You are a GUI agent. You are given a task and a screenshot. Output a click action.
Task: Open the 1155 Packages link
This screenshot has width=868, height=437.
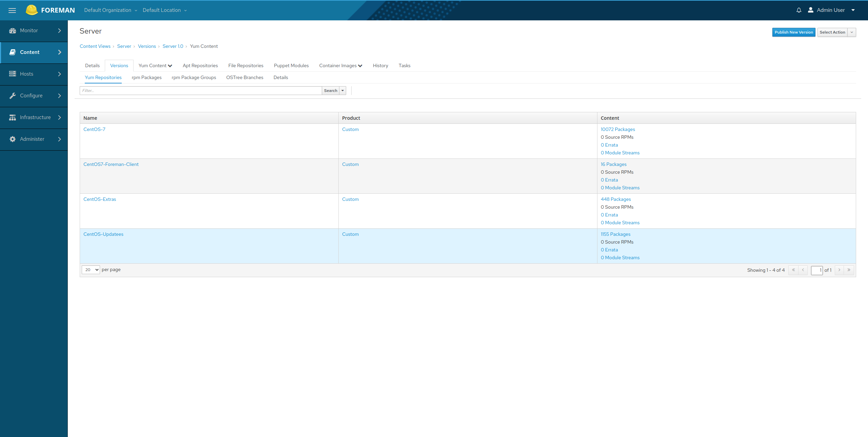click(x=616, y=234)
